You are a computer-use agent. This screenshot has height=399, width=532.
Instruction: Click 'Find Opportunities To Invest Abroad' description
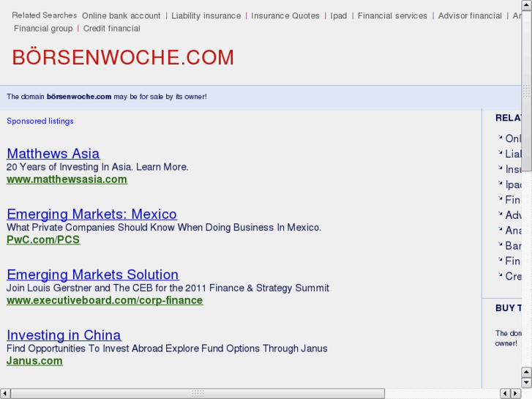(x=167, y=348)
